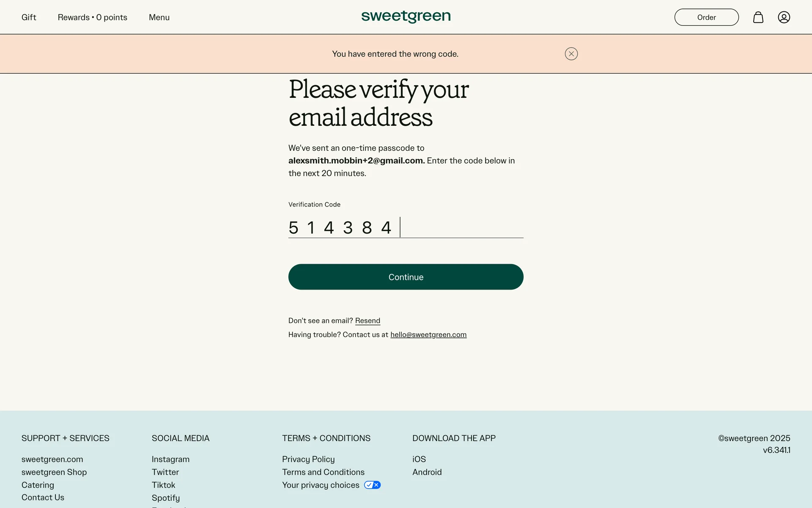Click the Order button
Image resolution: width=812 pixels, height=508 pixels.
click(x=706, y=17)
